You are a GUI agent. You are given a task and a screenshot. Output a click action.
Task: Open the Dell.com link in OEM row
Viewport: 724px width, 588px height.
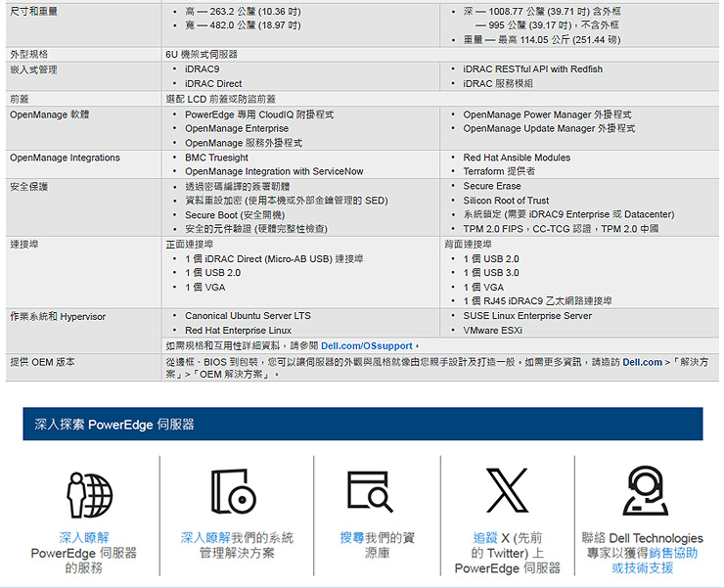click(642, 362)
